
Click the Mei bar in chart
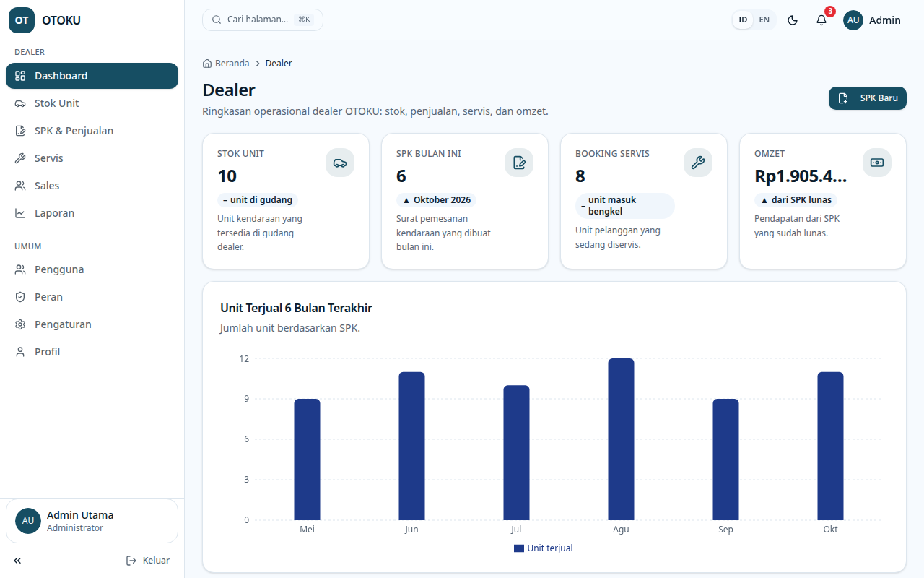307,460
